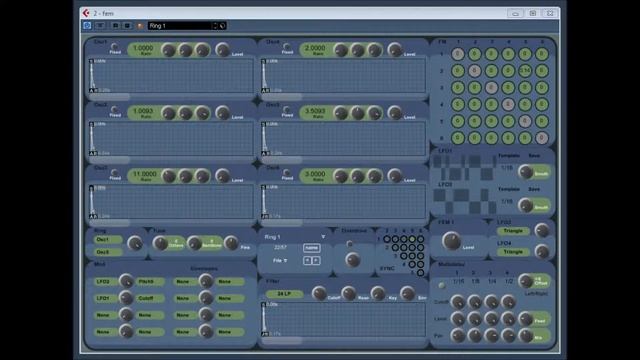
Task: Click the 1.0000 ratio value of Osc1
Action: click(x=144, y=48)
